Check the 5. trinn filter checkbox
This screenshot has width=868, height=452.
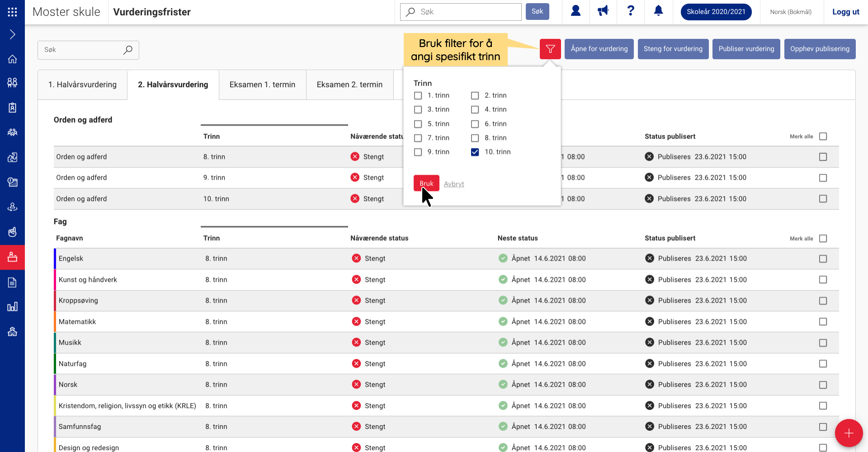click(418, 124)
